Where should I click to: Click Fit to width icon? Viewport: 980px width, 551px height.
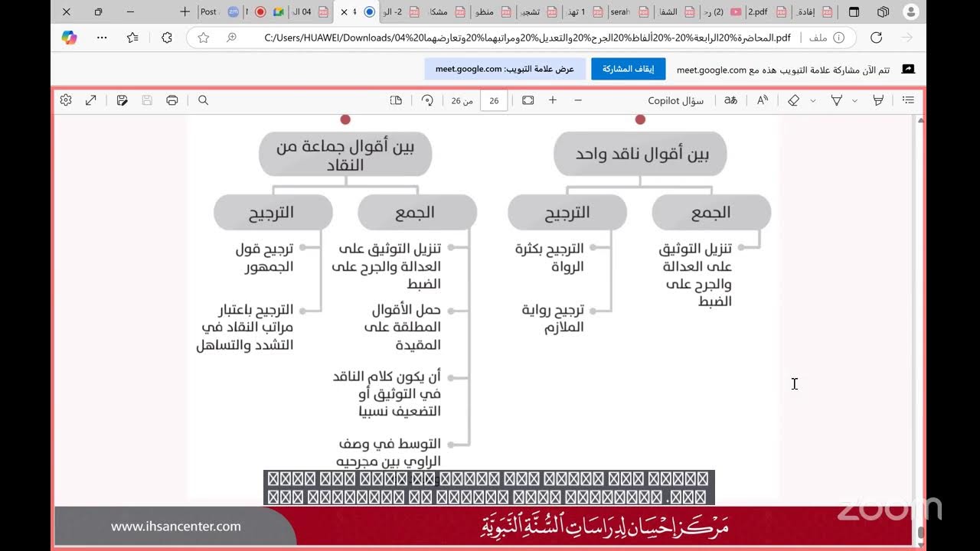tap(528, 100)
